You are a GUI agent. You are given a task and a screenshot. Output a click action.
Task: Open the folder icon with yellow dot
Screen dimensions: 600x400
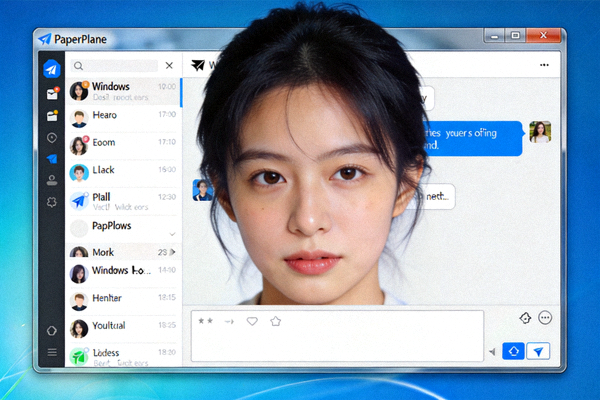point(52,116)
